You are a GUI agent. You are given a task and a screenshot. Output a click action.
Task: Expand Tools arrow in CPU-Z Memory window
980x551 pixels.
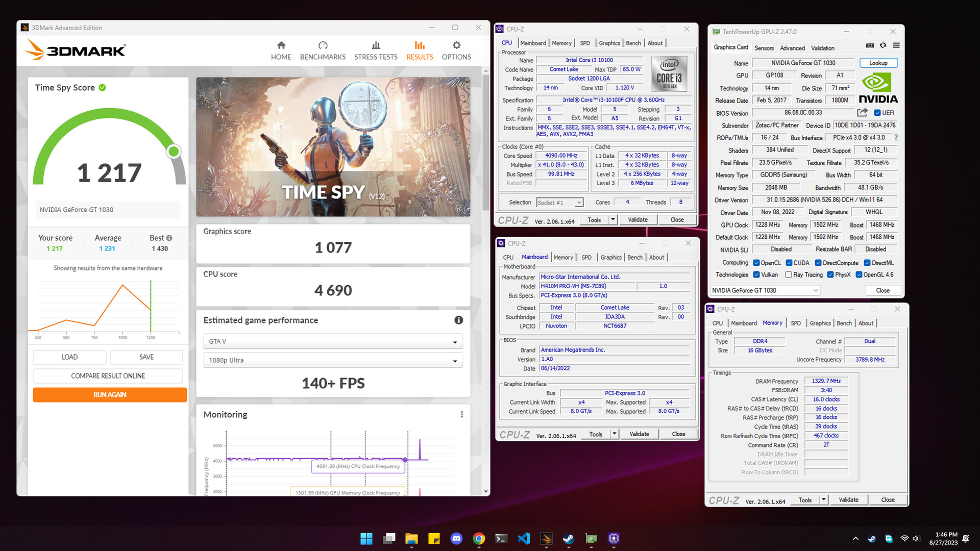823,499
